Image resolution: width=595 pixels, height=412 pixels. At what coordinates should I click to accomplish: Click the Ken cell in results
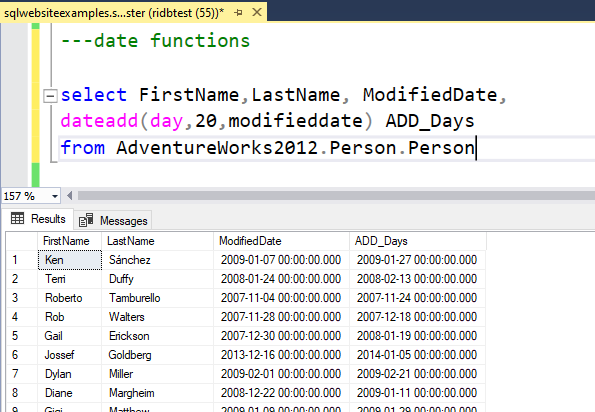point(70,260)
